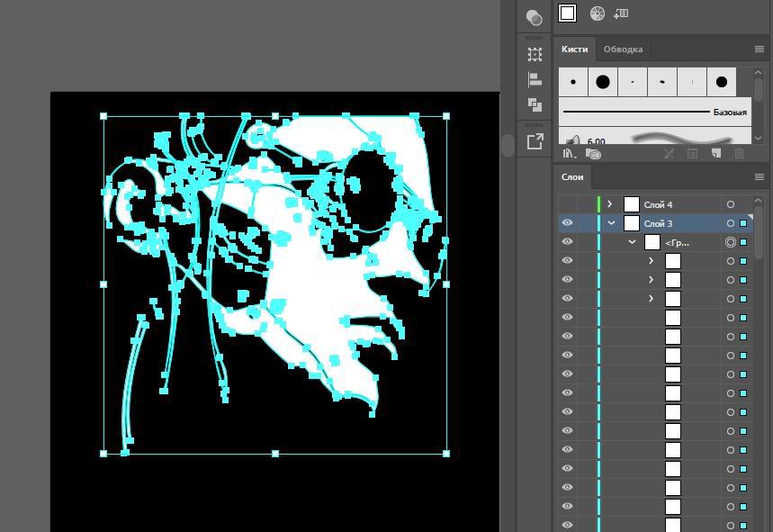
Task: Open the Pathfinder panel icon
Action: (x=535, y=104)
